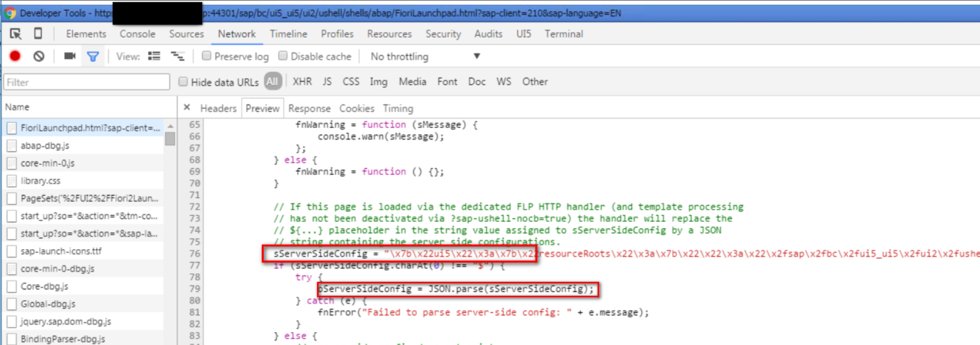Viewport: 980px width, 345px height.
Task: Click the request list scroll-up arrow
Action: pyautogui.click(x=170, y=126)
